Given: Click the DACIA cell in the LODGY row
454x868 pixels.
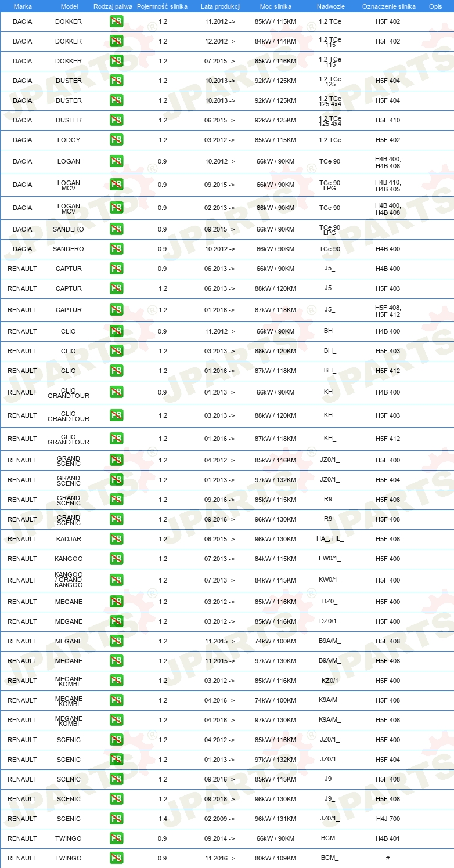Looking at the screenshot, I should coord(23,140).
